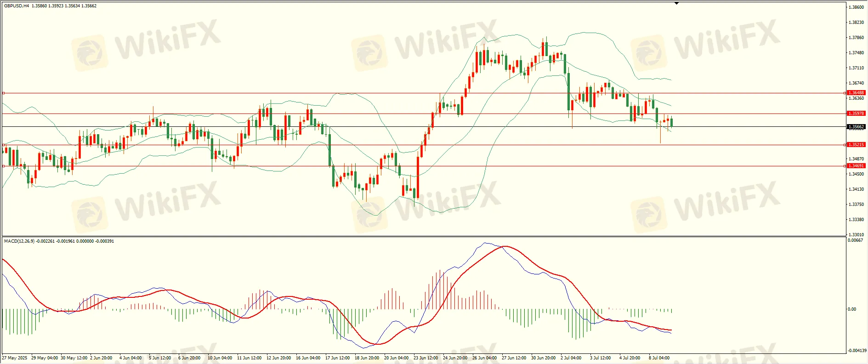The width and height of the screenshot is (868, 364).
Task: Click the 1.38230 price axis label
Action: pyautogui.click(x=856, y=23)
